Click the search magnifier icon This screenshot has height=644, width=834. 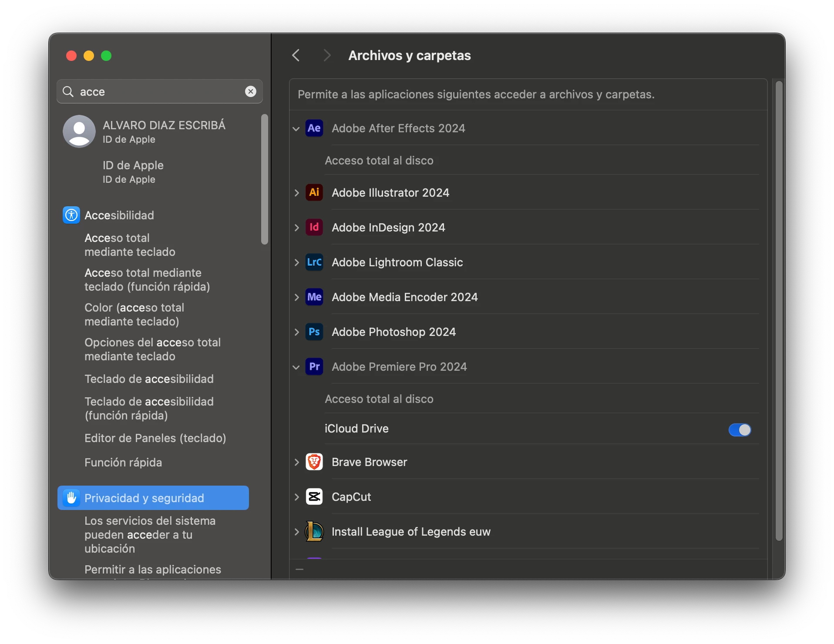[68, 91]
